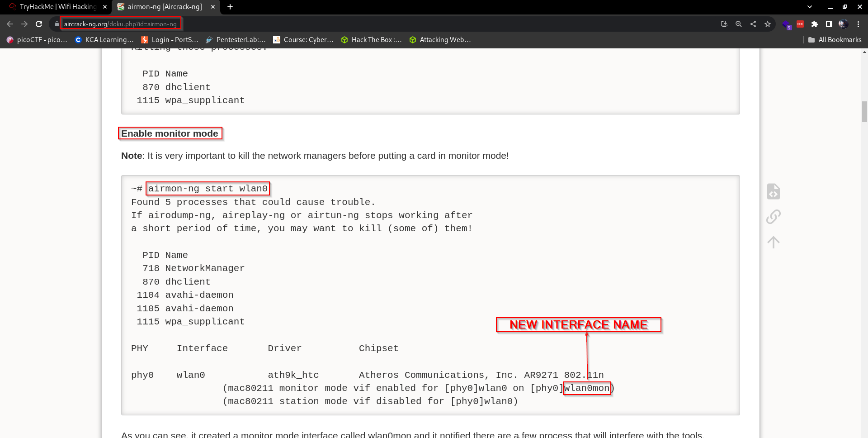Image resolution: width=868 pixels, height=438 pixels.
Task: Open the Hack The Box bookmark
Action: [371, 40]
